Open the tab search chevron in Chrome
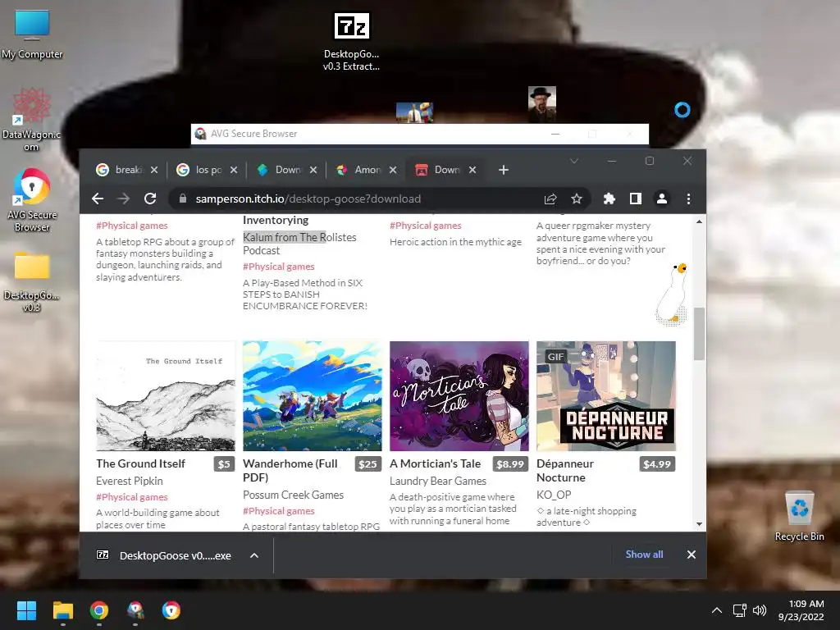 click(x=573, y=161)
